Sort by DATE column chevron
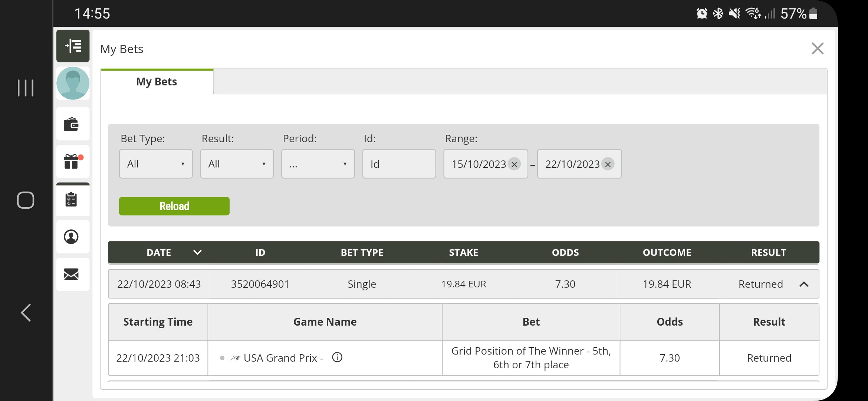Image resolution: width=868 pixels, height=401 pixels. point(197,252)
